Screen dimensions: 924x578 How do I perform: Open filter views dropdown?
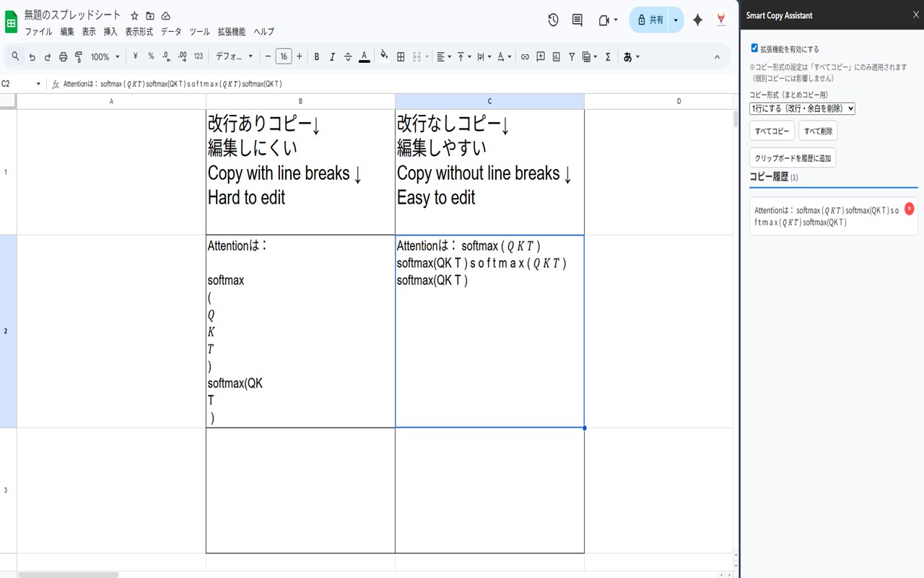pyautogui.click(x=590, y=56)
